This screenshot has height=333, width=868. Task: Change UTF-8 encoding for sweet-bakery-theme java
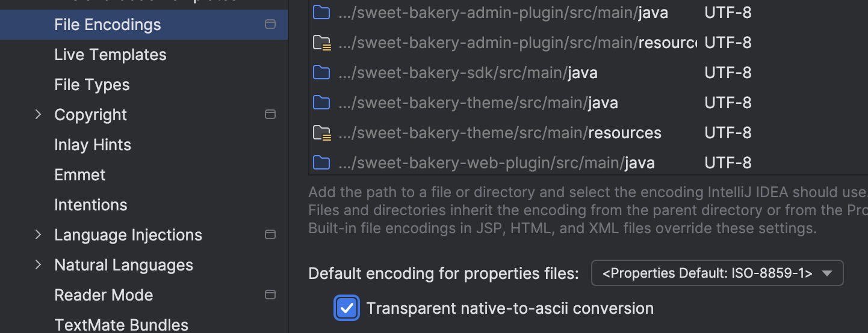[728, 103]
